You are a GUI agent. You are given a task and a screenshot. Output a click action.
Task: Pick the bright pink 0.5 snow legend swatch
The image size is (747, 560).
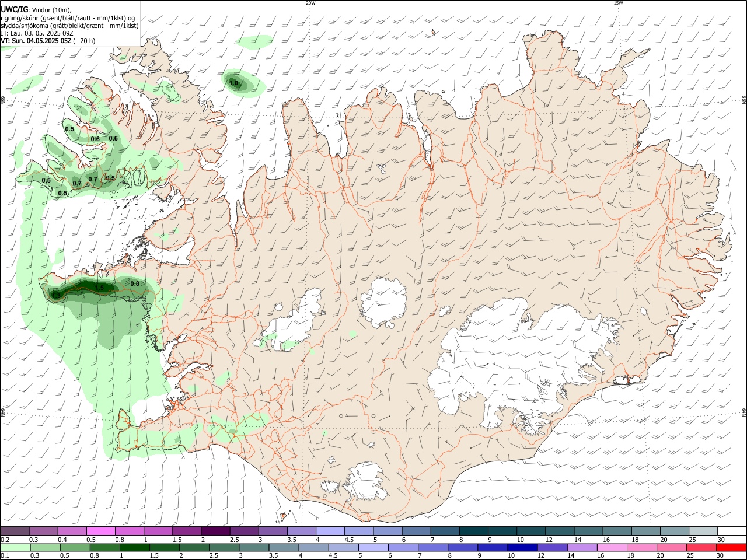100,531
